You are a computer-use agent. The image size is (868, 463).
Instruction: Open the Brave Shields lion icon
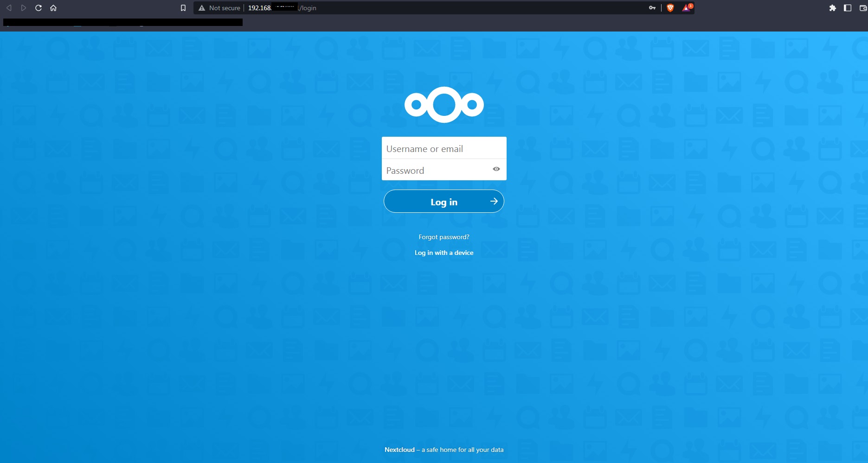670,8
